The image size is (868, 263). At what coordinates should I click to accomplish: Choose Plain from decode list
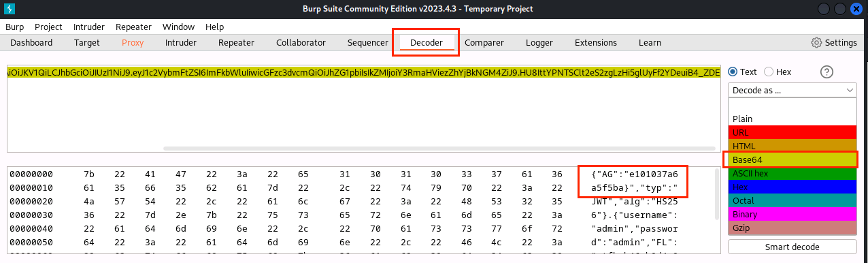[x=792, y=119]
